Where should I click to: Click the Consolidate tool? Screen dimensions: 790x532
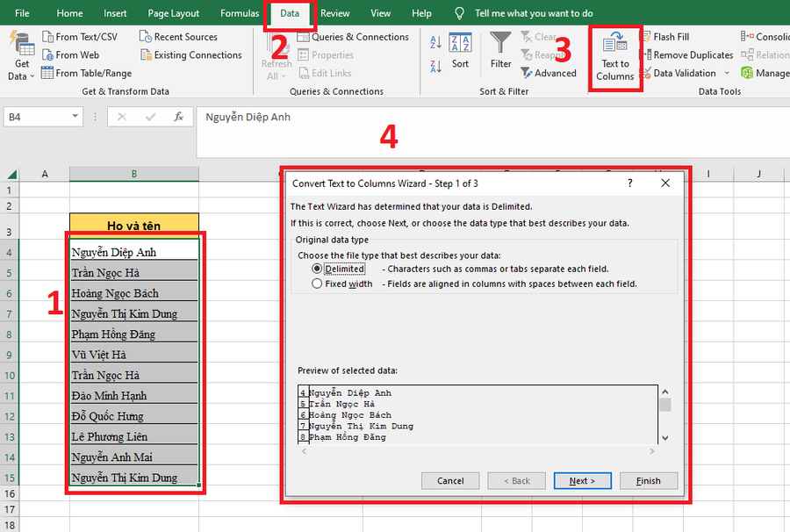coord(765,37)
